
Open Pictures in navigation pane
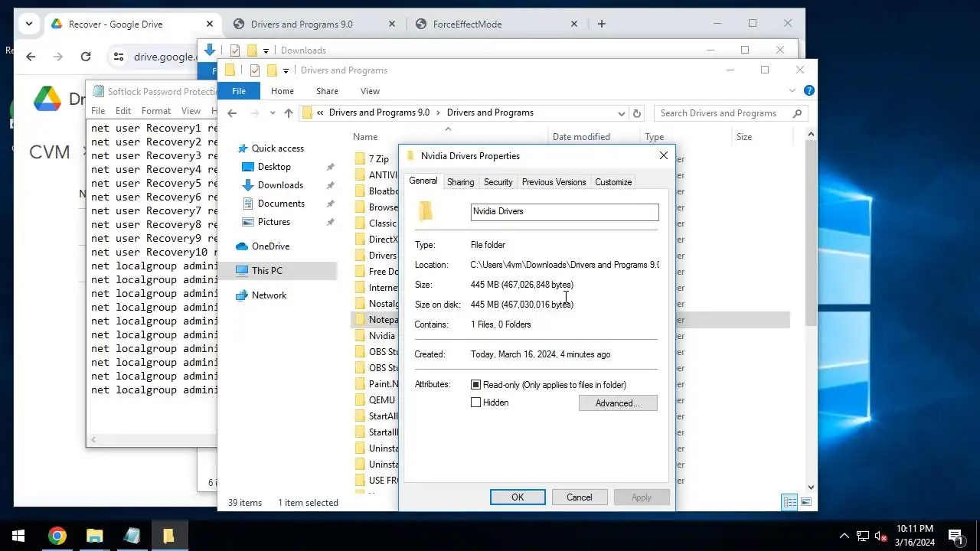pos(274,222)
